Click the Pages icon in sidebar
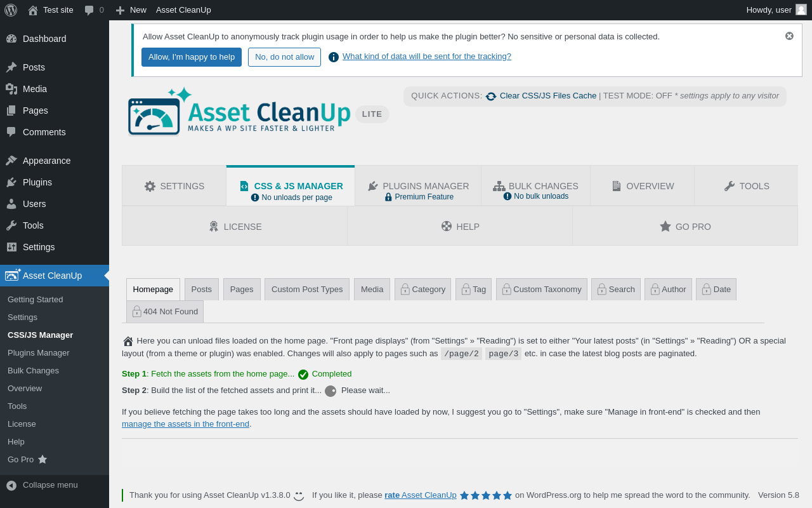Image resolution: width=812 pixels, height=508 pixels. point(11,110)
